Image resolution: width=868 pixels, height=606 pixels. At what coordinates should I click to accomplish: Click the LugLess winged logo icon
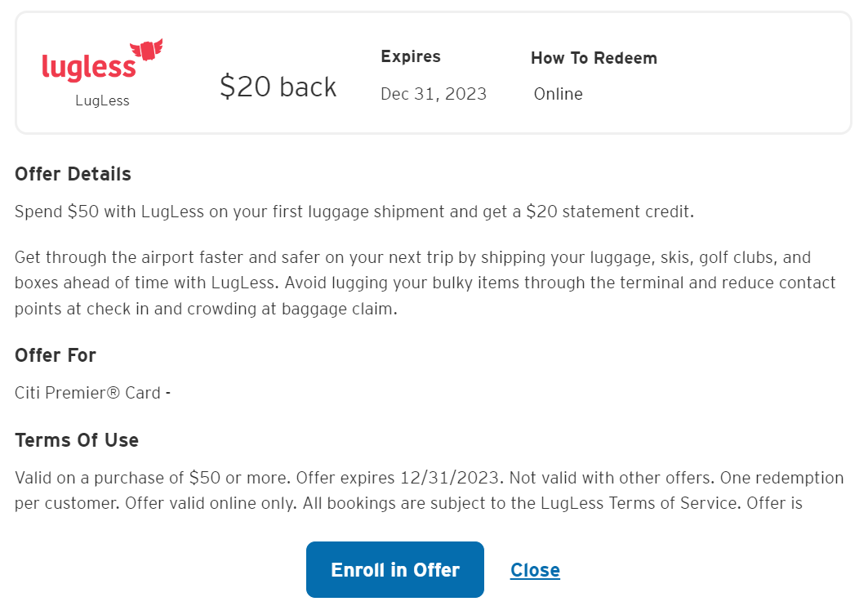click(145, 47)
